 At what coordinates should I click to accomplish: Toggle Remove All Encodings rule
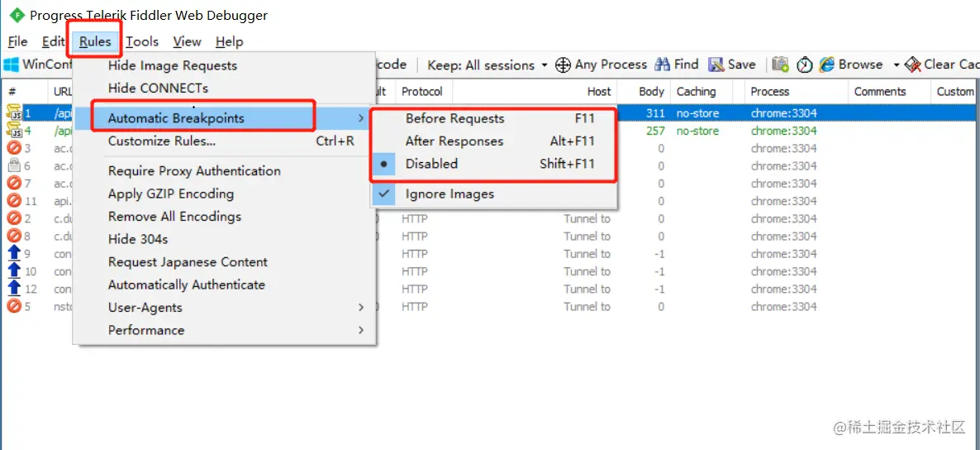pos(225,217)
